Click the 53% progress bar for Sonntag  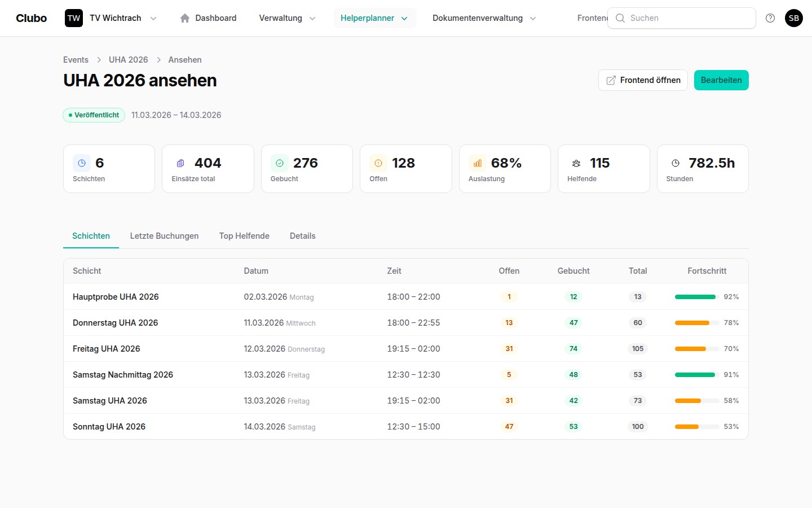697,427
